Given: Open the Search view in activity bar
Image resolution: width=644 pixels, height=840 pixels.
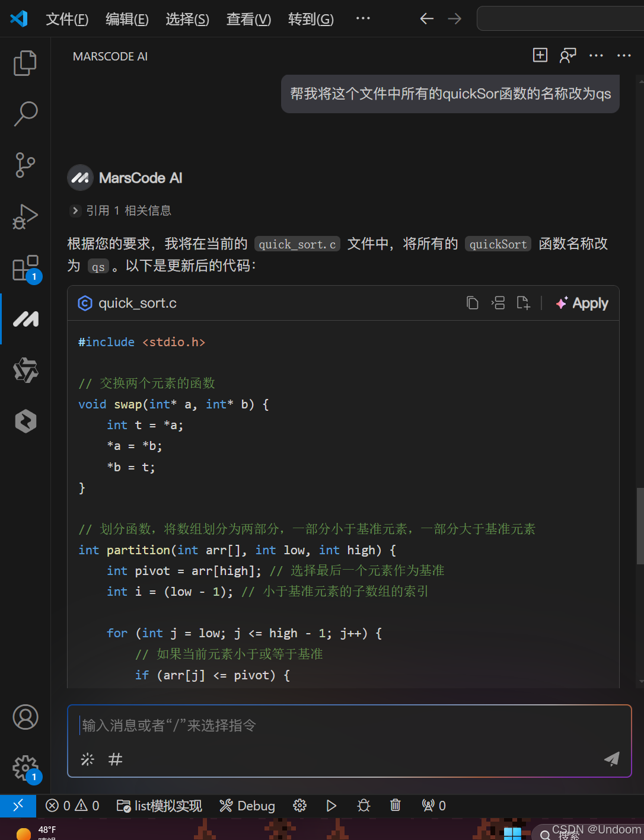Looking at the screenshot, I should pos(25,114).
